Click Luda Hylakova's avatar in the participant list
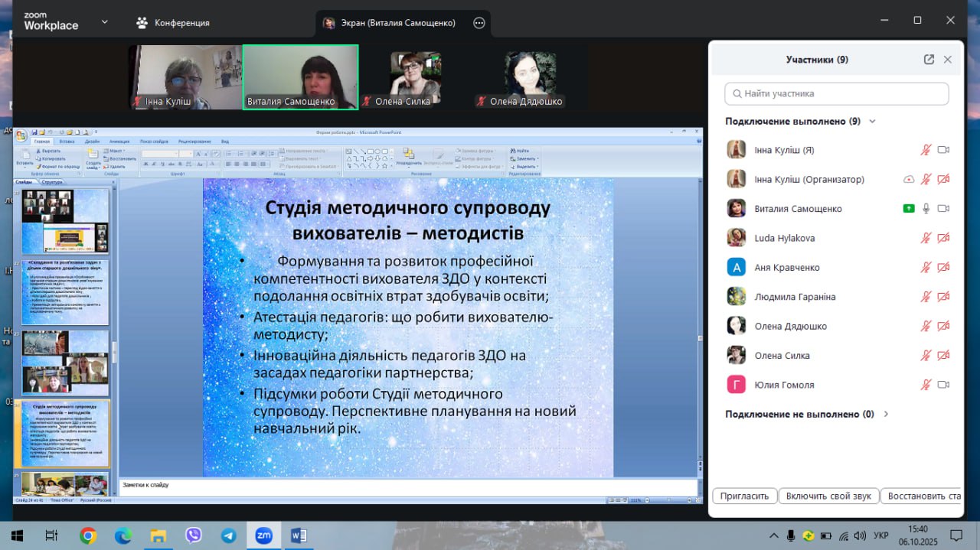980x550 pixels. (x=736, y=238)
